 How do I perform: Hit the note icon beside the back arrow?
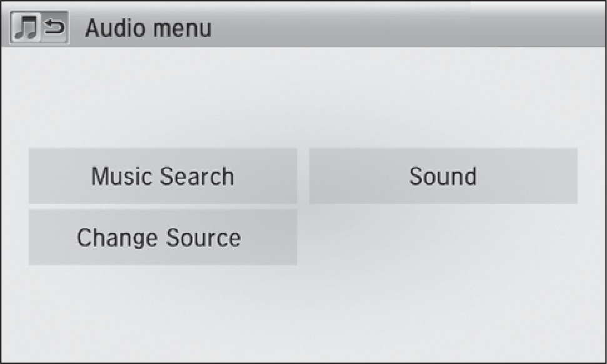tap(26, 29)
